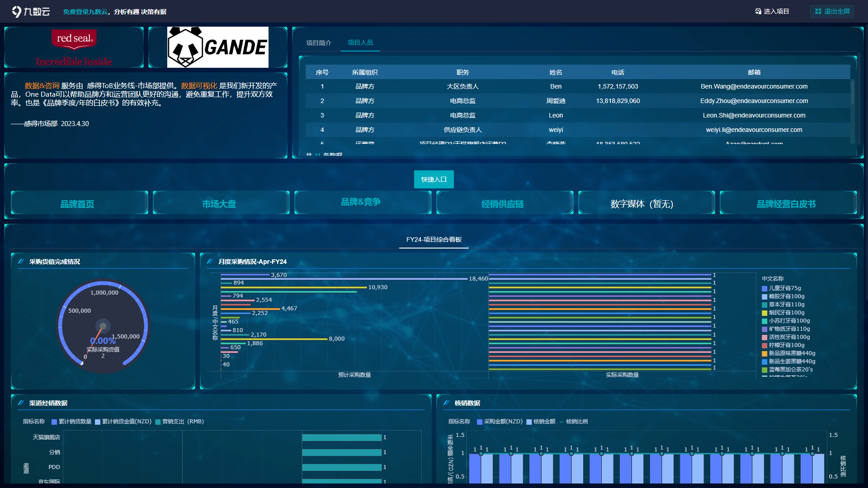Click the slash icon beside 渠道经销数据
Image resolution: width=868 pixels, height=488 pixels.
click(21, 403)
